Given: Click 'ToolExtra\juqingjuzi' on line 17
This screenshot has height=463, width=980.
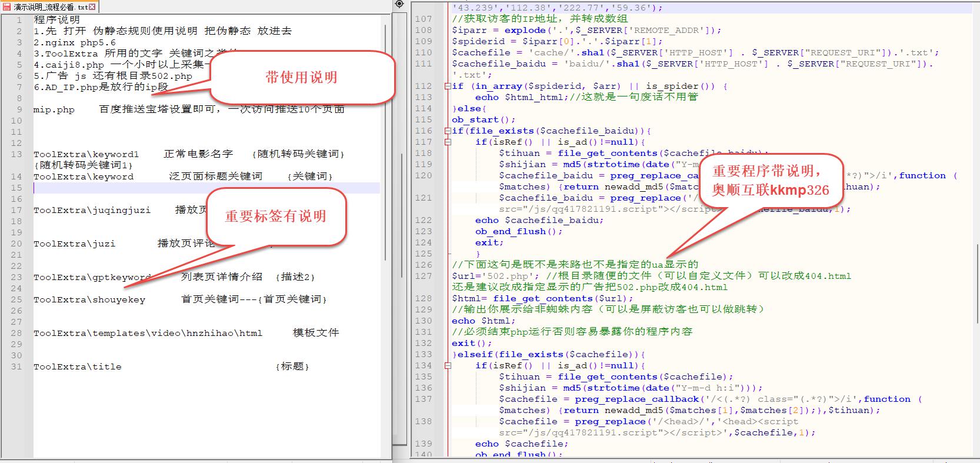Looking at the screenshot, I should [x=92, y=210].
